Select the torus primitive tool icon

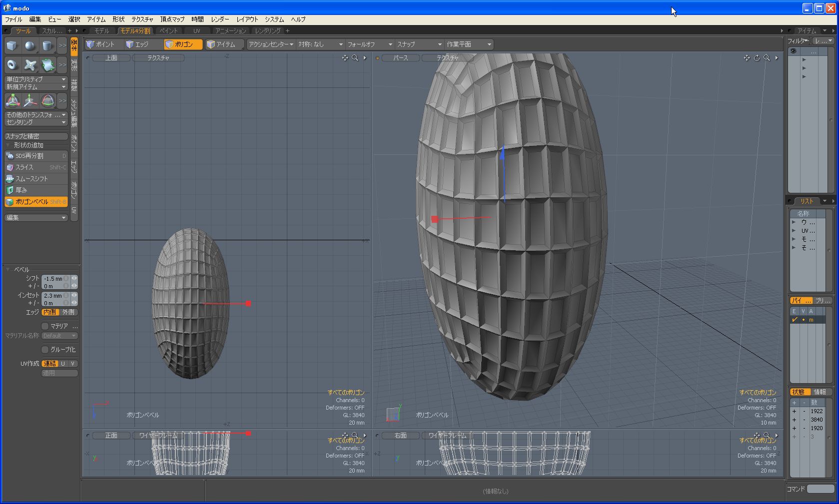[x=12, y=65]
